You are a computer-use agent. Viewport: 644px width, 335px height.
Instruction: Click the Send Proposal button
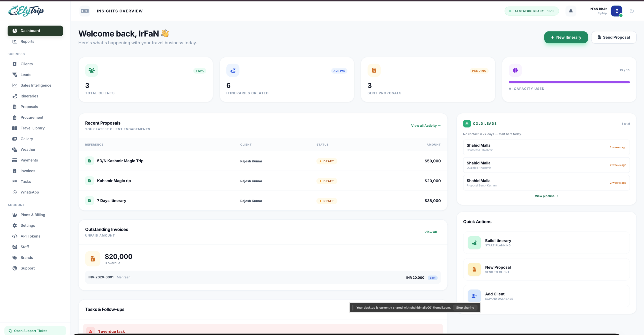point(614,37)
